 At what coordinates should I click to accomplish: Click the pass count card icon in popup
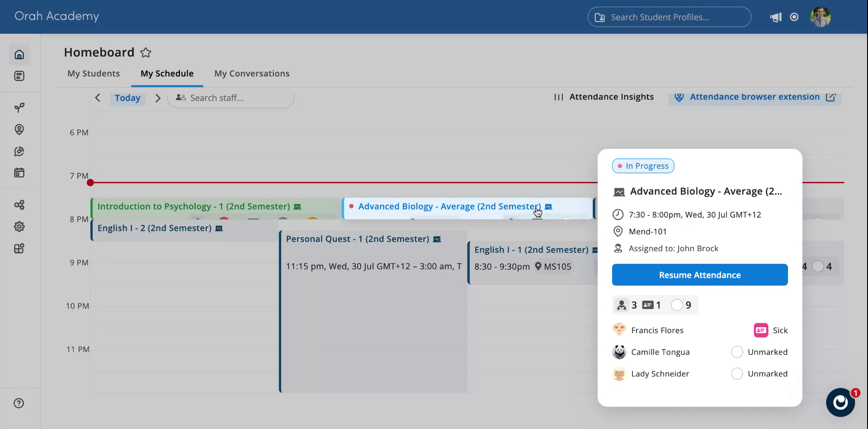648,305
